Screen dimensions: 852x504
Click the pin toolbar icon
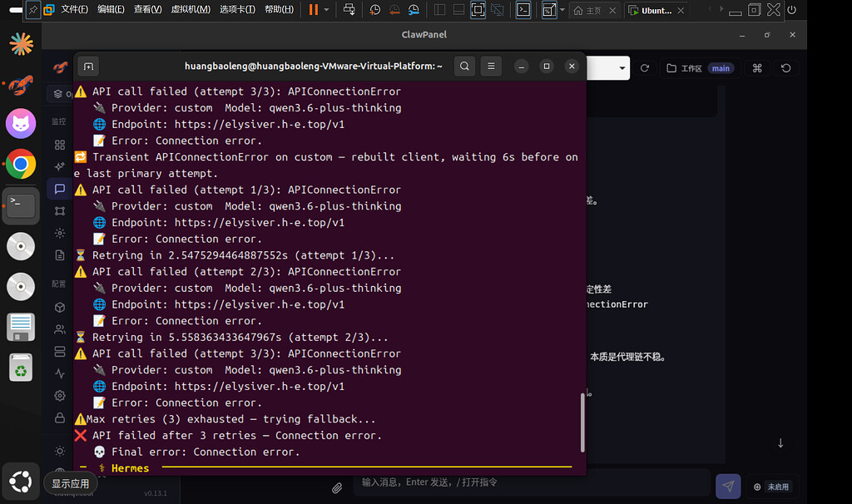[x=33, y=10]
